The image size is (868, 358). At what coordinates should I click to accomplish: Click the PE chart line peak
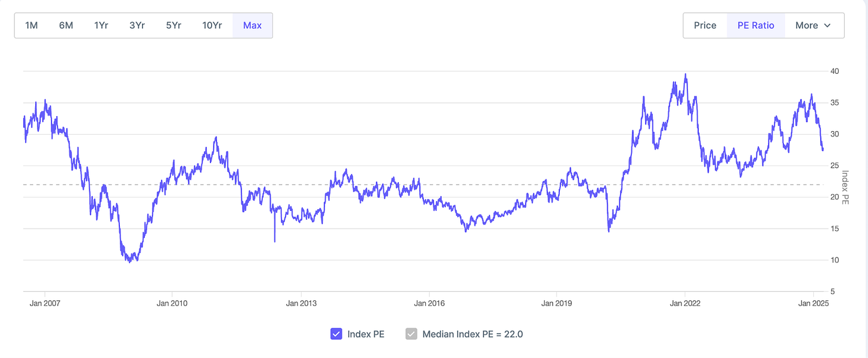click(x=686, y=74)
